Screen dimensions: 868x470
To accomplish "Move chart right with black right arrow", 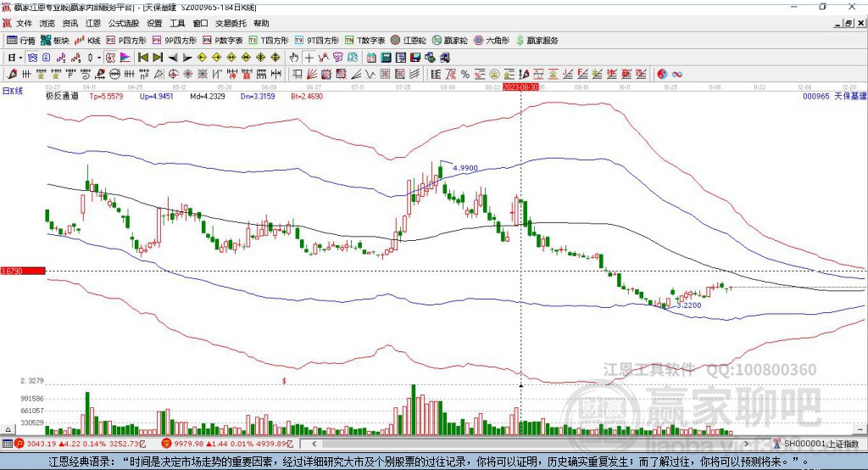I will pos(187,58).
